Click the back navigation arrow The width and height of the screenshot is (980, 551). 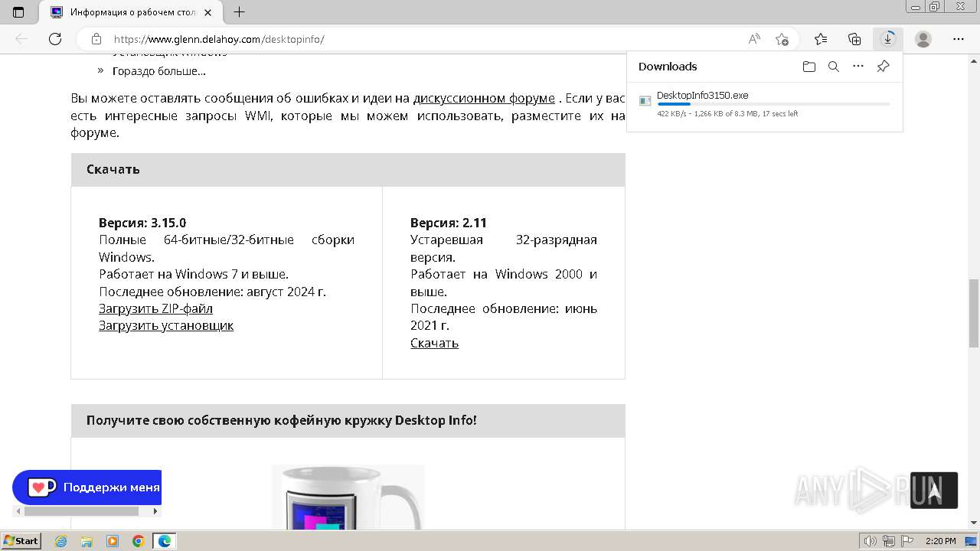pos(21,39)
